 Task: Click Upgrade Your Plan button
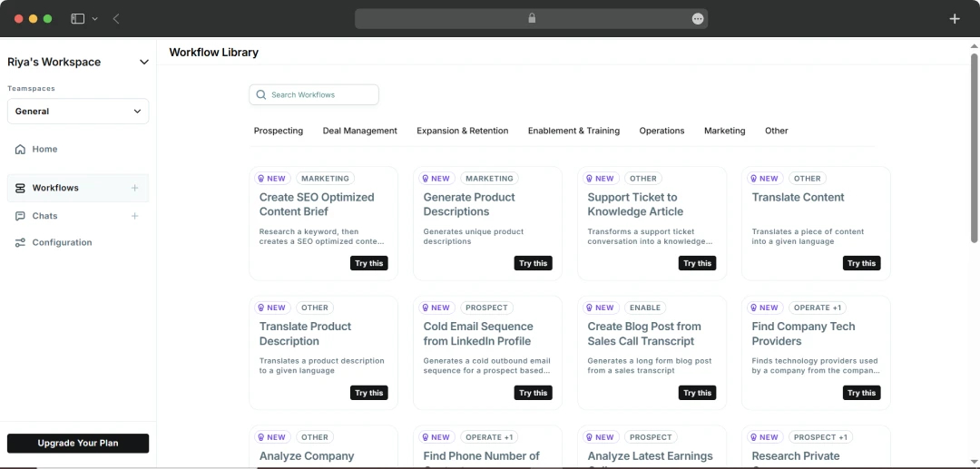pyautogui.click(x=78, y=444)
